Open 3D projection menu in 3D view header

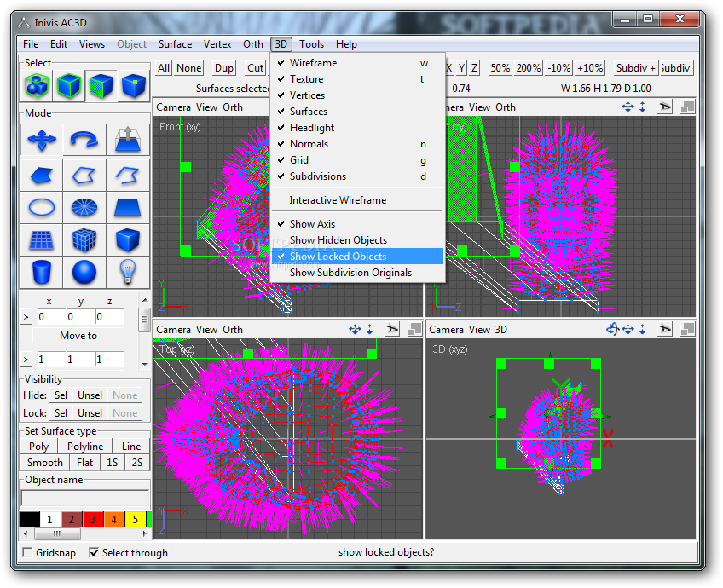coord(501,330)
